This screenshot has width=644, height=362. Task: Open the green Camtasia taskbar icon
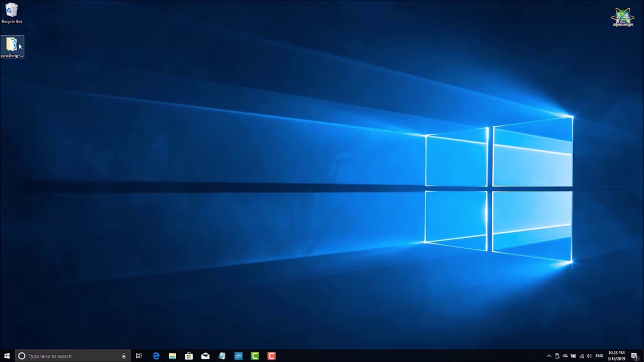click(x=255, y=356)
